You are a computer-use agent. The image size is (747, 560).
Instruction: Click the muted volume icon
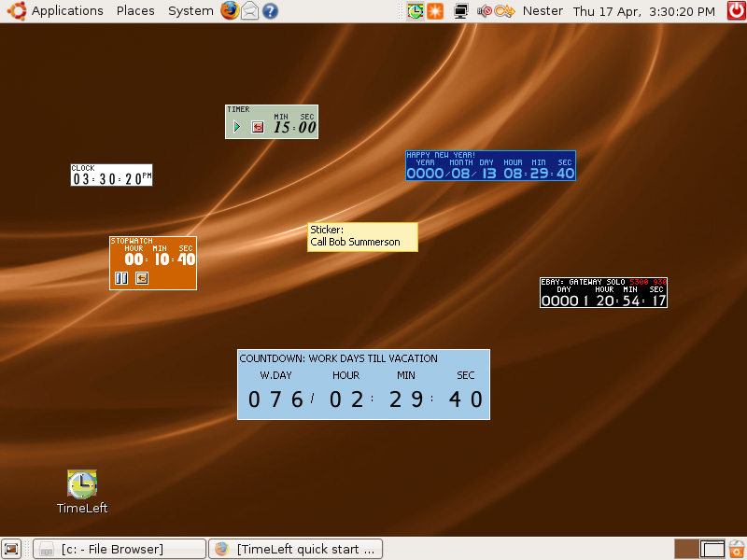pos(485,11)
